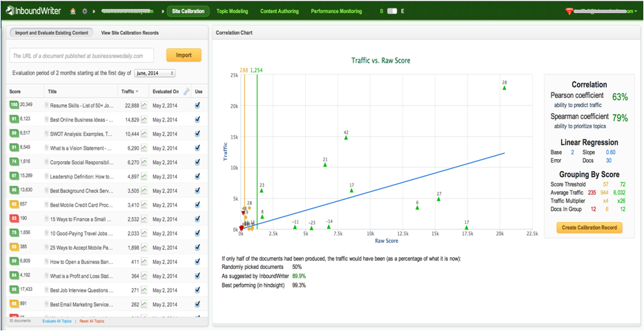Click the InboundWriter logo

[34, 12]
